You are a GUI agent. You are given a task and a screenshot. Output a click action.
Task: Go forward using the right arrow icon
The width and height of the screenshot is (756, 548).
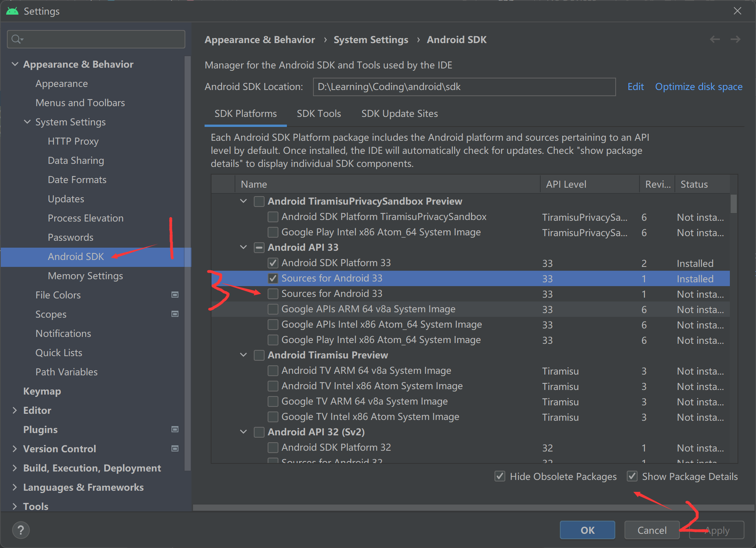coord(735,39)
